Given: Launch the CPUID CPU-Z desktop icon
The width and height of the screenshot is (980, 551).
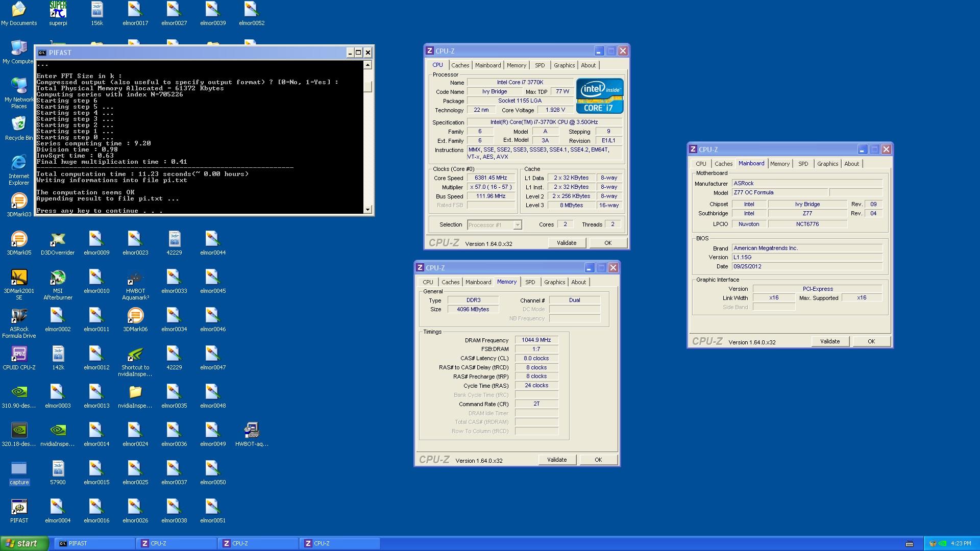Looking at the screenshot, I should point(19,358).
